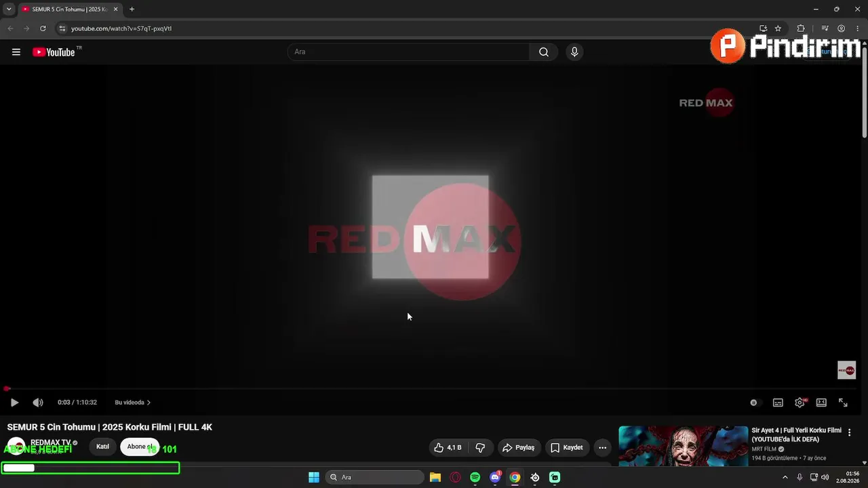Play the video with the play button

click(14, 403)
